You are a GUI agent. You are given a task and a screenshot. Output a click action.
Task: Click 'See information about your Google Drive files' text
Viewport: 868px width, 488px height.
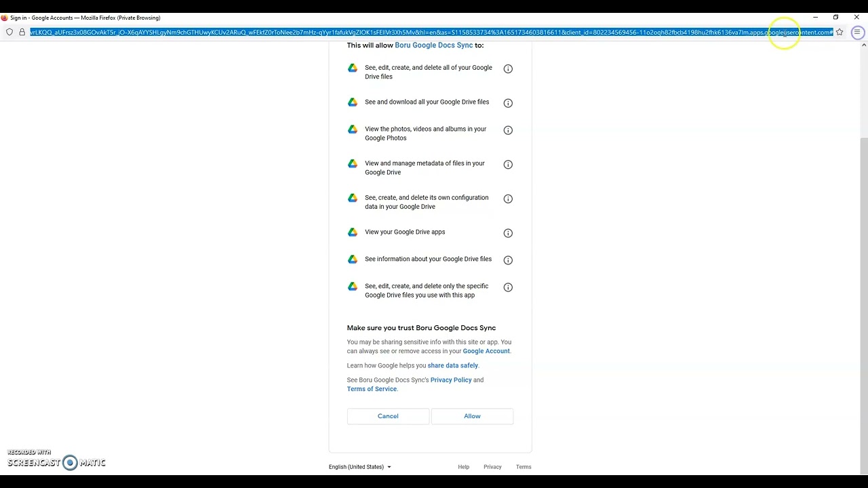pyautogui.click(x=428, y=259)
